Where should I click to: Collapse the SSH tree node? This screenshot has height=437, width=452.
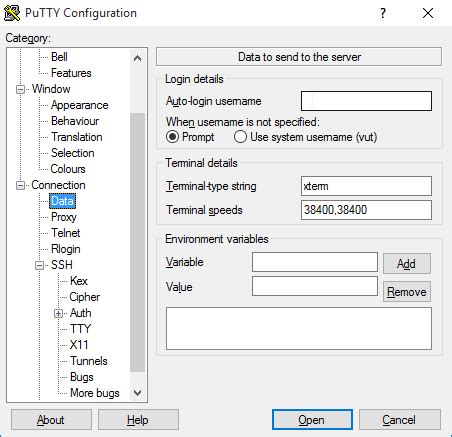[40, 265]
